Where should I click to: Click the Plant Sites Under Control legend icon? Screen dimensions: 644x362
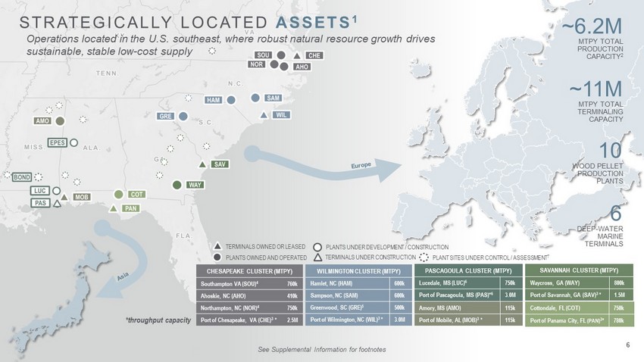(424, 257)
